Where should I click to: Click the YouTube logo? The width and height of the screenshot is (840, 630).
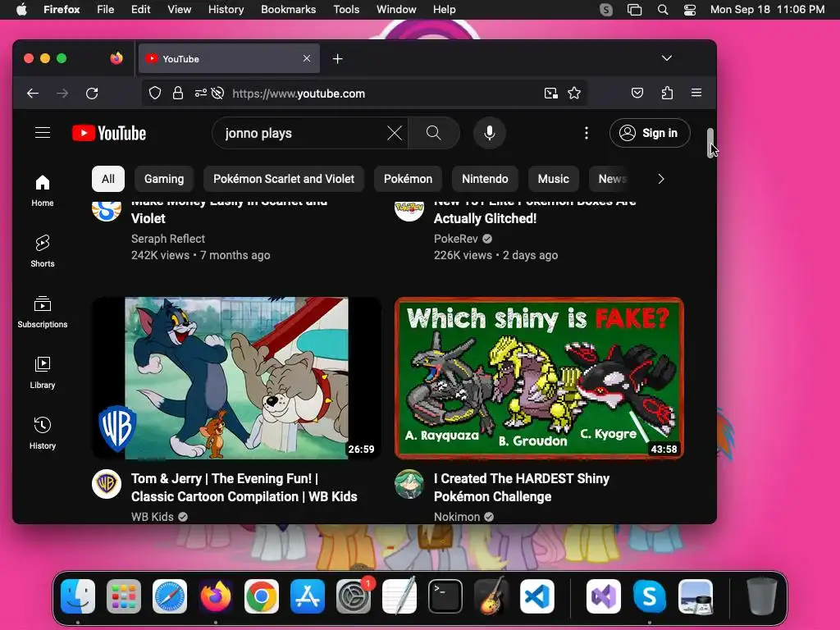[109, 133]
